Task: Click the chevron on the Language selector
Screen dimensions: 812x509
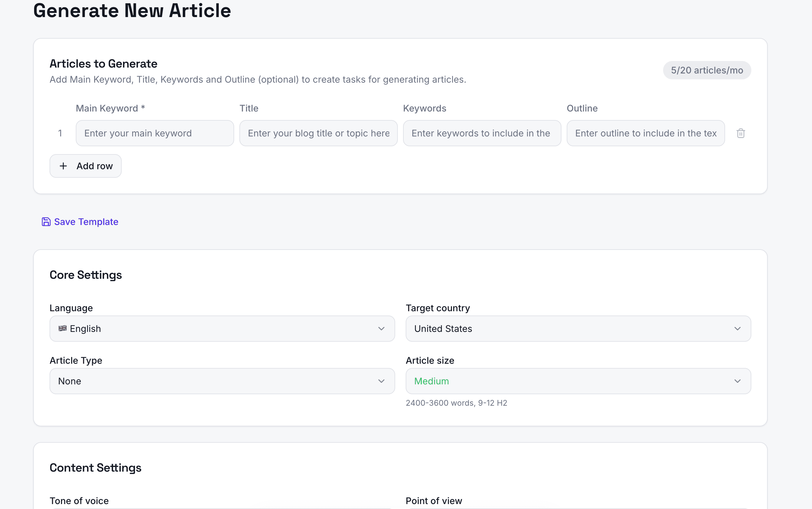Action: 381,329
